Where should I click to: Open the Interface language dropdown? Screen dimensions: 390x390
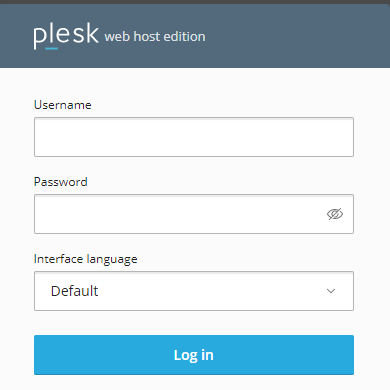coord(194,291)
